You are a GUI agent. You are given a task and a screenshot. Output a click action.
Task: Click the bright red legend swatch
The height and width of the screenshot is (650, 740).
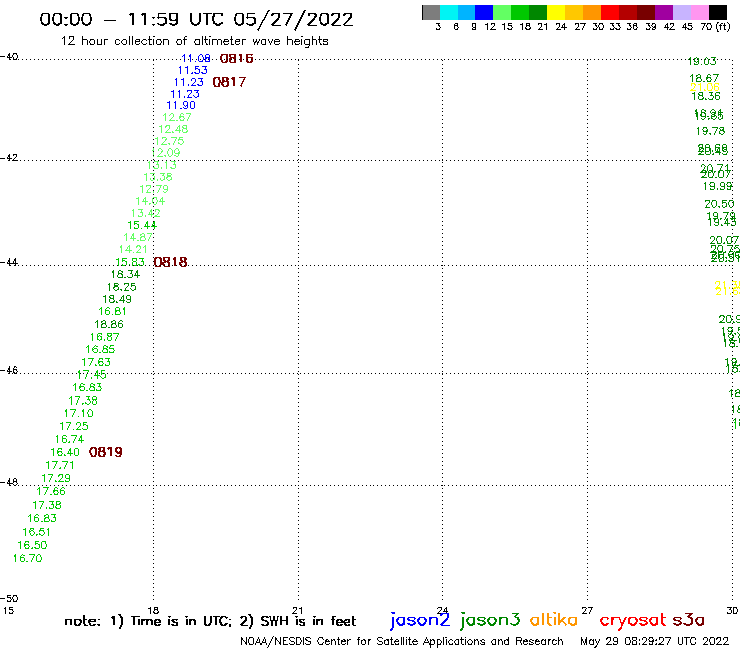click(x=610, y=12)
